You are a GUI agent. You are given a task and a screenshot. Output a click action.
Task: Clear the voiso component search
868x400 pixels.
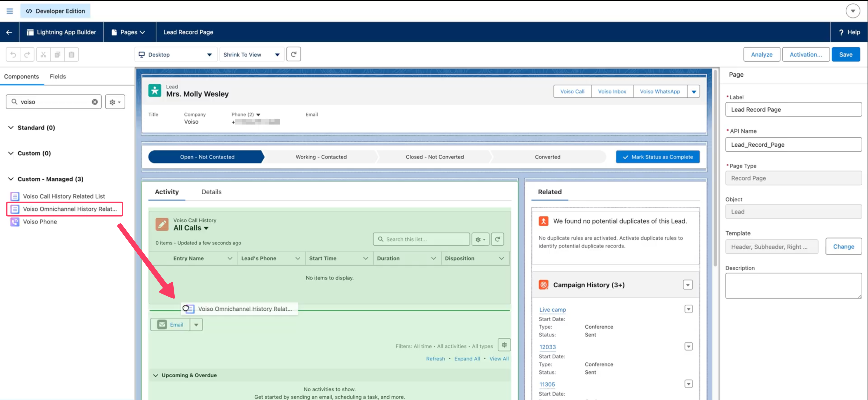click(x=95, y=102)
